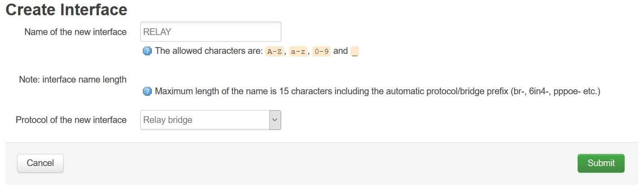Viewport: 644px width, 193px height.
Task: Click the help icon beside maximum length note
Action: point(147,92)
